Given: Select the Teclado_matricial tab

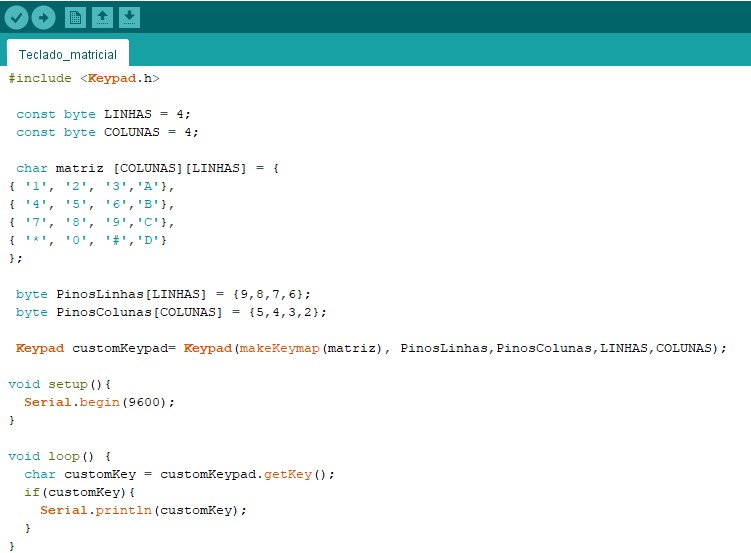Looking at the screenshot, I should pos(68,55).
